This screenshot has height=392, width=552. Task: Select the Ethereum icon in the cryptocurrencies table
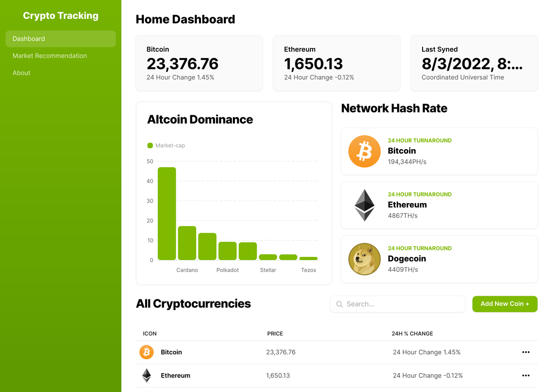(x=146, y=375)
